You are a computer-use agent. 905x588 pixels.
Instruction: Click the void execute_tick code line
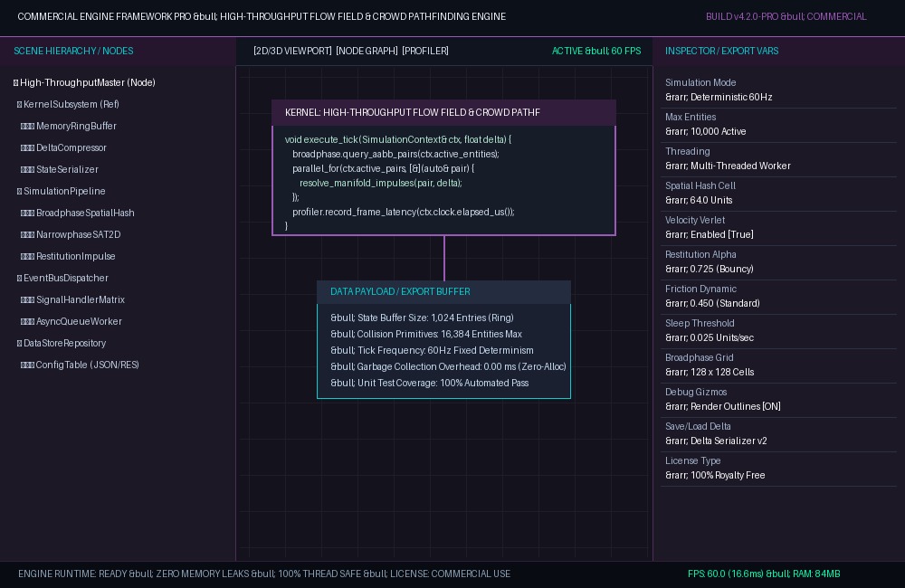(398, 139)
